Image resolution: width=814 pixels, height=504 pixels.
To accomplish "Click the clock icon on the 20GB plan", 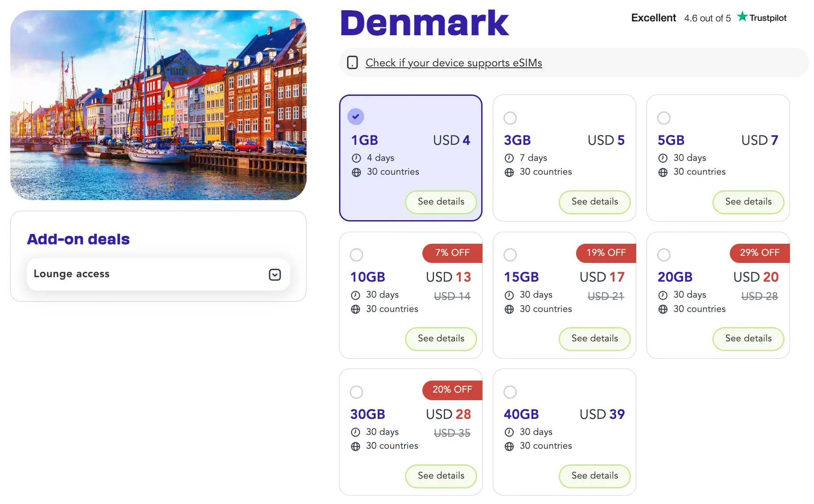I will click(x=663, y=295).
